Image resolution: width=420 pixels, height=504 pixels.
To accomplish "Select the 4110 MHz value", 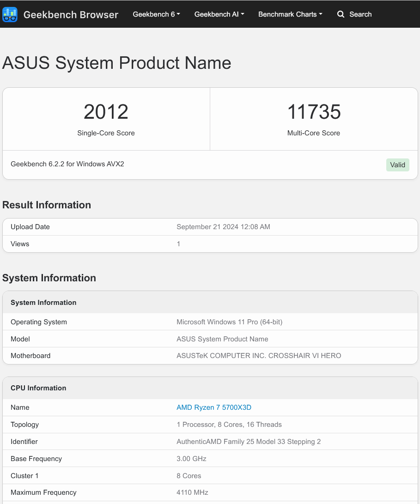I will (x=192, y=492).
